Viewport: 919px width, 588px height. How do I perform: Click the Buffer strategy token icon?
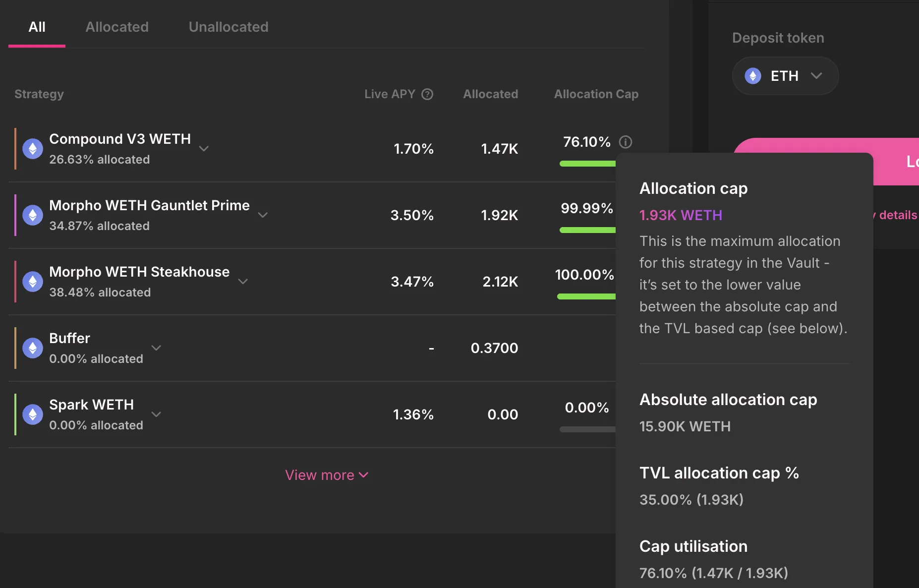pos(33,348)
